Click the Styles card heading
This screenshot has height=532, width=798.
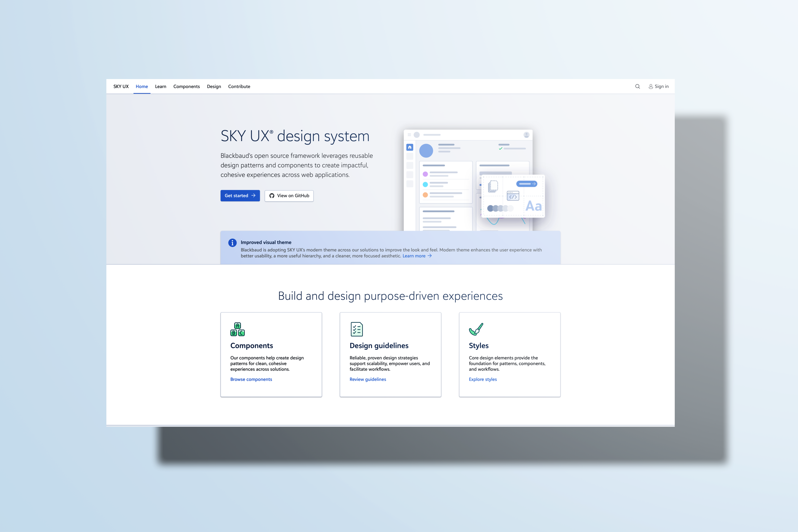479,346
